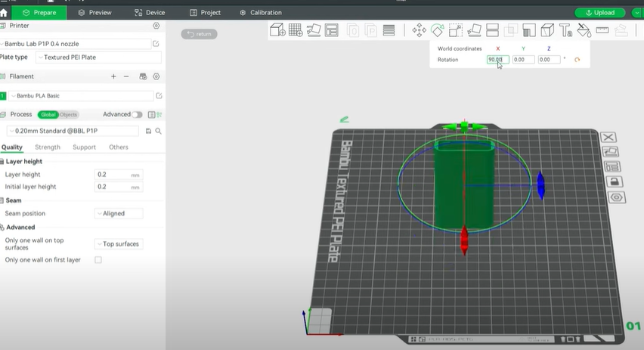
Task: Select the Text shape tool
Action: [565, 30]
